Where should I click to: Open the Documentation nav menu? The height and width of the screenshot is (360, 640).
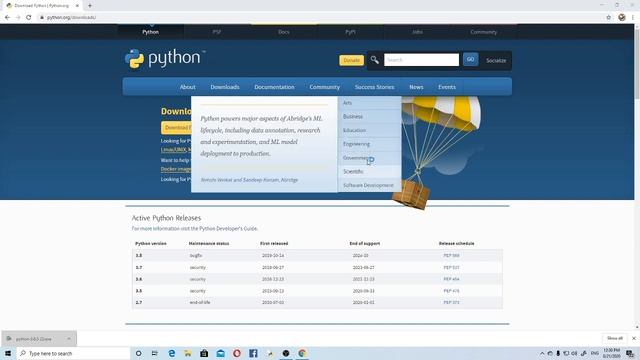274,87
